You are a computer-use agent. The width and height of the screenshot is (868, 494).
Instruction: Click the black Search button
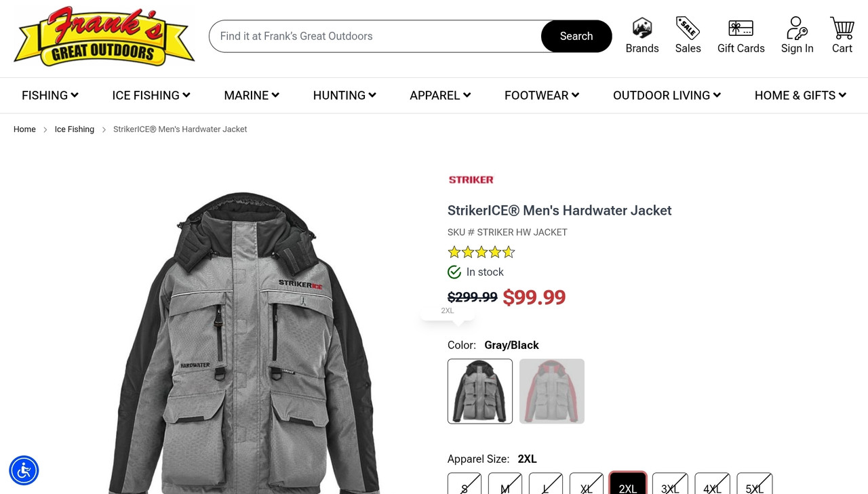tap(576, 36)
